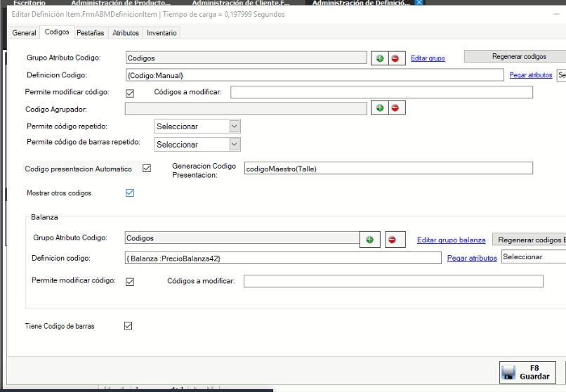Screen dimensions: 566x392
Task: Close the Administración de Definición tab
Action: click(x=419, y=3)
